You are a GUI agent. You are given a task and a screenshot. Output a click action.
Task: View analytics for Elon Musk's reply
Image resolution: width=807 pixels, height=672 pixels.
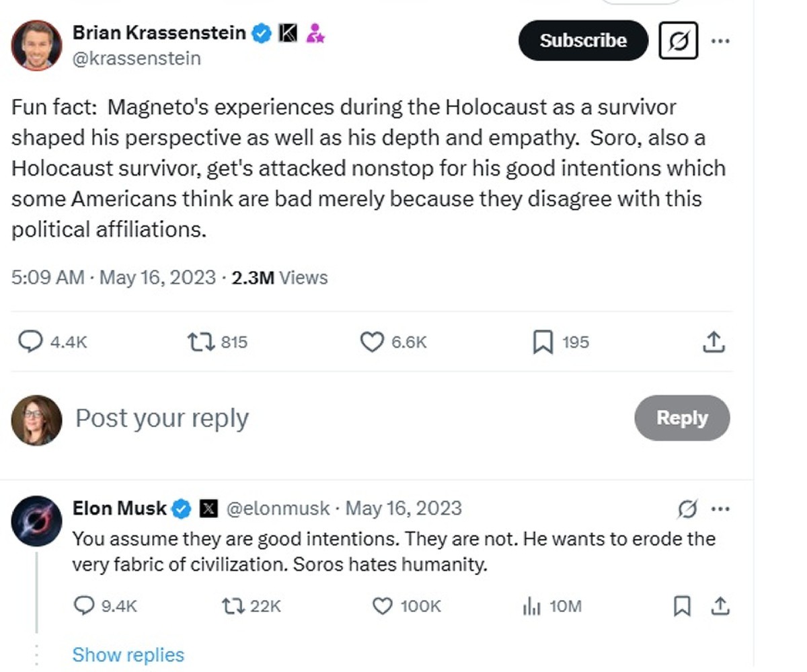pyautogui.click(x=532, y=606)
